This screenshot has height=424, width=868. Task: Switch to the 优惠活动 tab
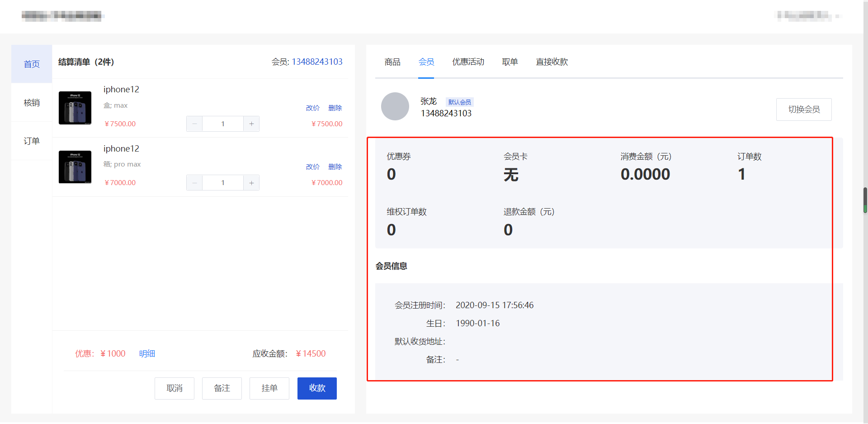468,62
